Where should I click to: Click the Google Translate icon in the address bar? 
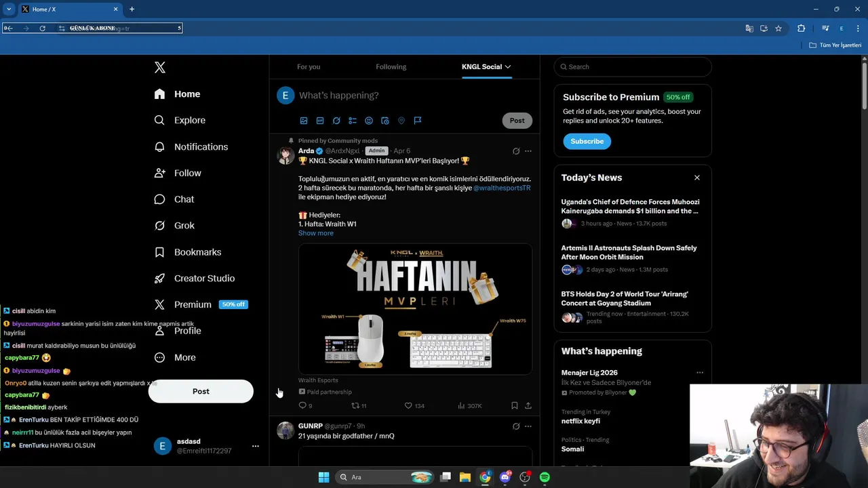point(749,28)
